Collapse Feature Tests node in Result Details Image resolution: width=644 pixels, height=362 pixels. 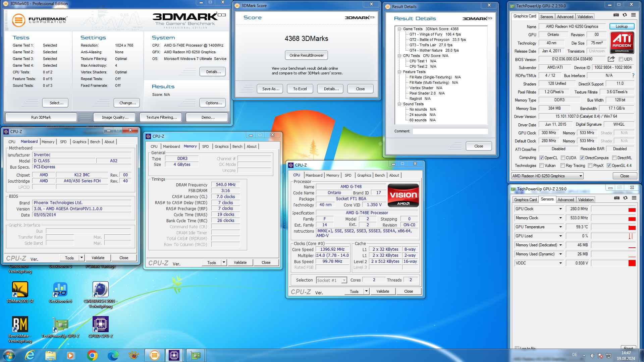[x=399, y=72]
